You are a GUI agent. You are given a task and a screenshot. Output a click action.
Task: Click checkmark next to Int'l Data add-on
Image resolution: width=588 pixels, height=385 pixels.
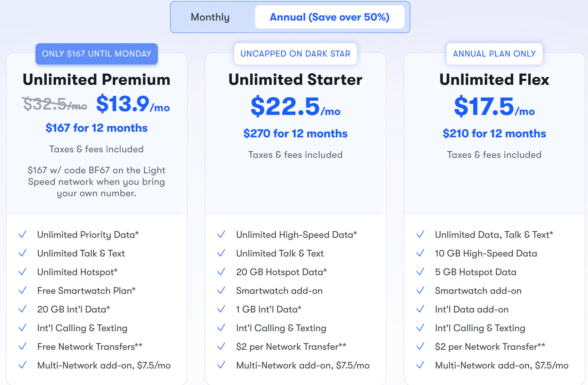pos(420,309)
